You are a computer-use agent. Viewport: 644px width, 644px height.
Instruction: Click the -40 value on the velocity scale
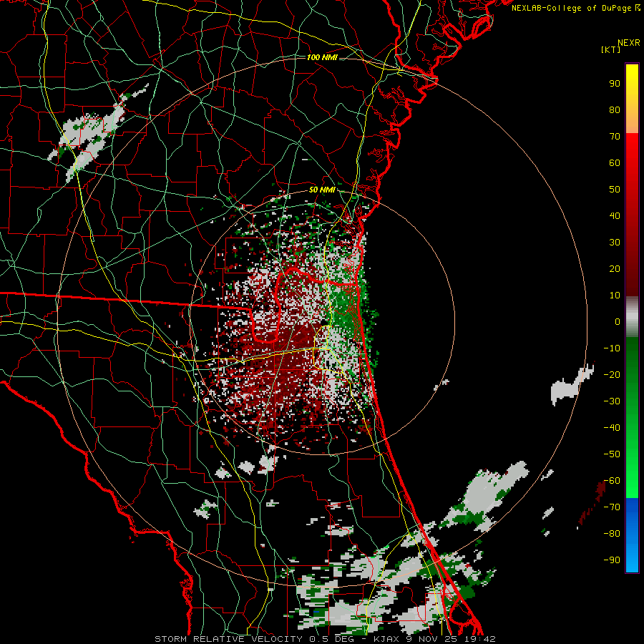click(x=612, y=428)
